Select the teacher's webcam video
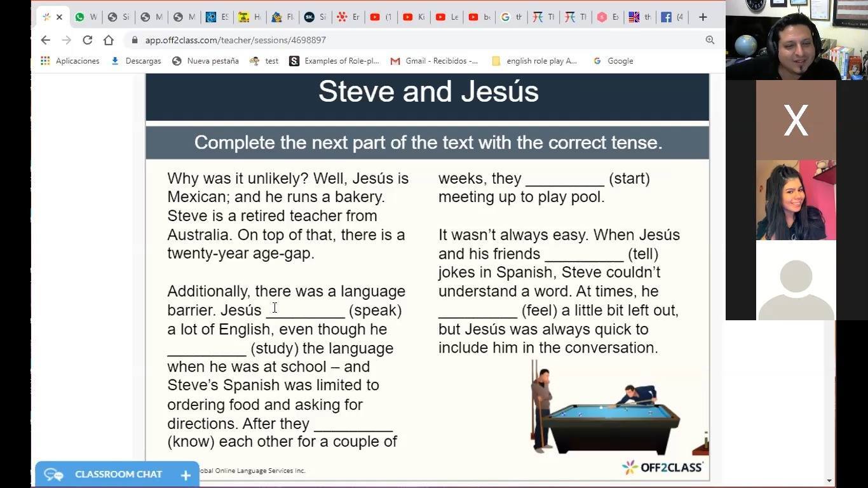Screen dimensions: 868x488 tap(796, 40)
